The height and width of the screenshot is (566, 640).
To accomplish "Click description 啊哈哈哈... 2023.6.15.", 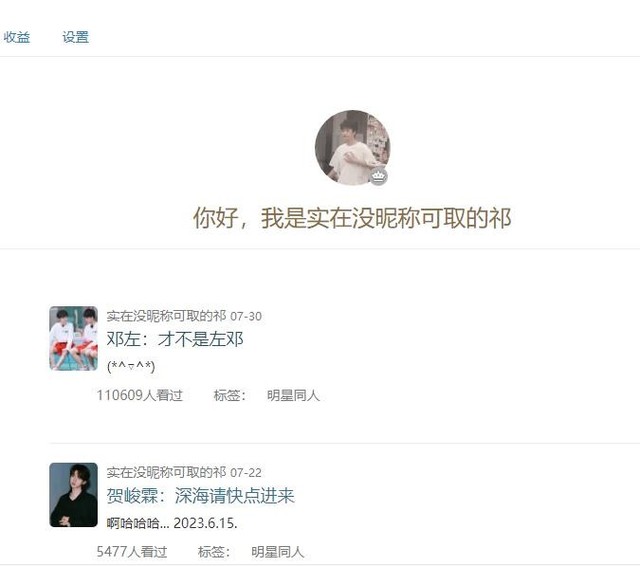I will click(172, 523).
